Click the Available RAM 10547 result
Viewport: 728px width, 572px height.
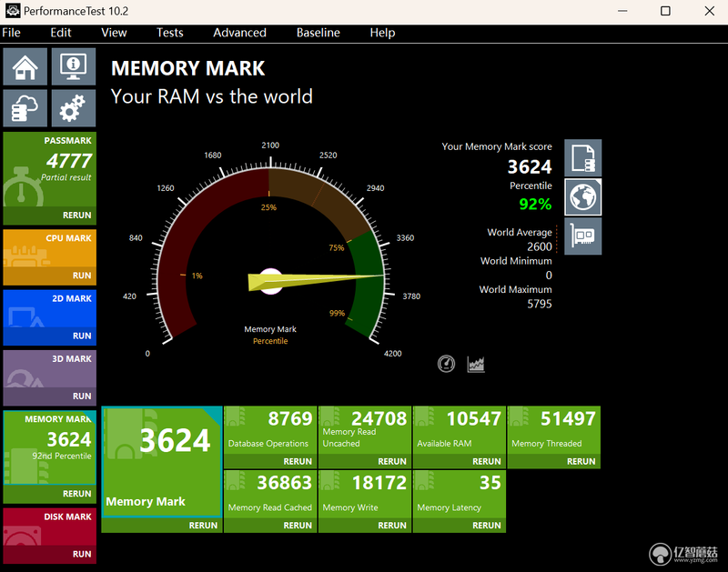click(x=460, y=430)
